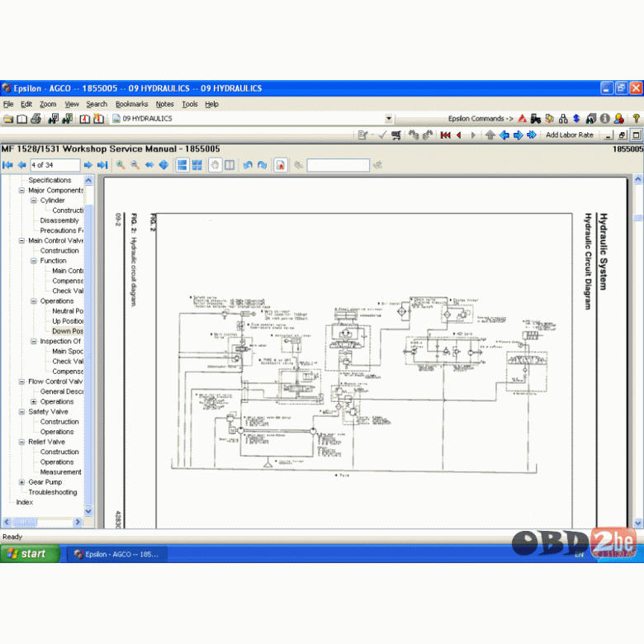Collapse the Major Components tree node
The height and width of the screenshot is (644, 644).
[21, 191]
